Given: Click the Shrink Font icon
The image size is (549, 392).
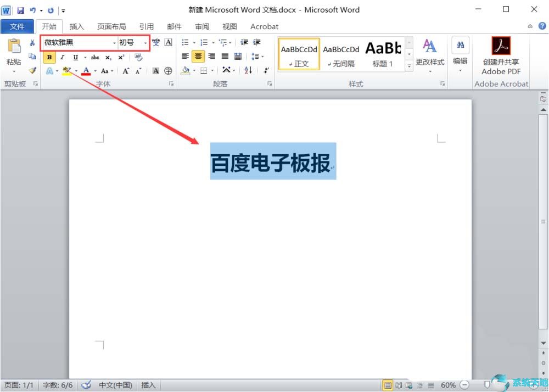Looking at the screenshot, I should [x=138, y=71].
